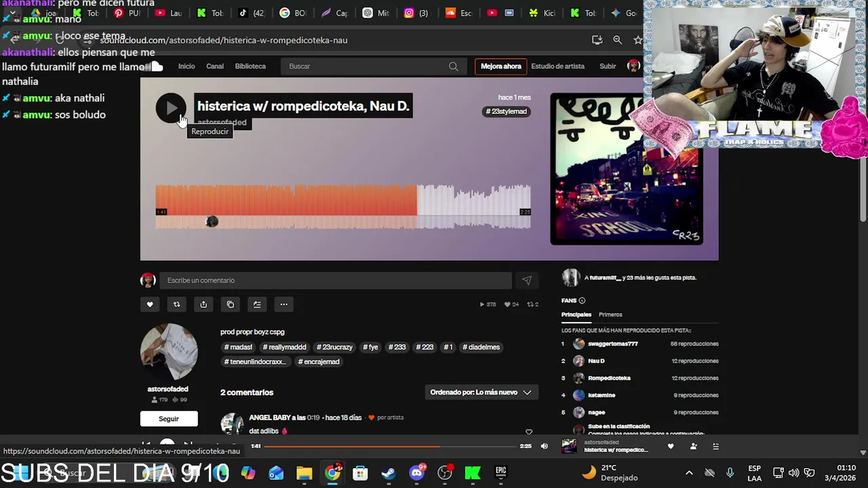Open the #reallymaddd tag
The height and width of the screenshot is (488, 868).
pos(285,347)
